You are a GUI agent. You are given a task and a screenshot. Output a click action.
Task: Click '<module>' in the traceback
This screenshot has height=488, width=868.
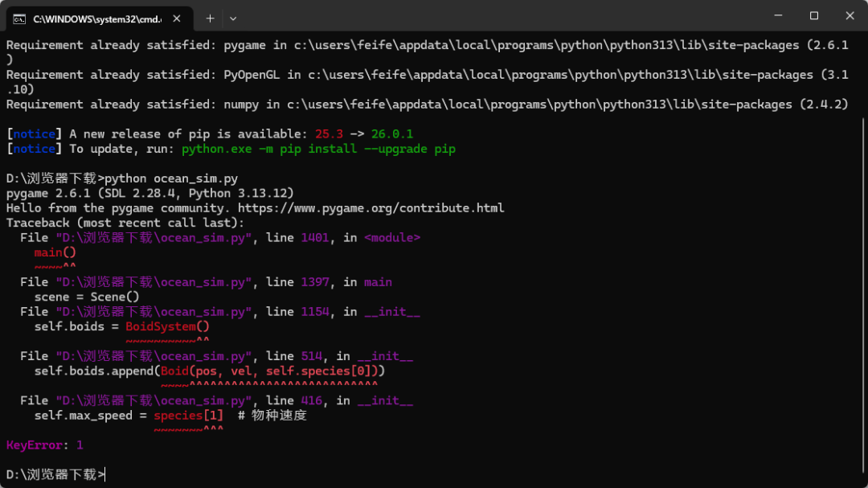tap(392, 238)
